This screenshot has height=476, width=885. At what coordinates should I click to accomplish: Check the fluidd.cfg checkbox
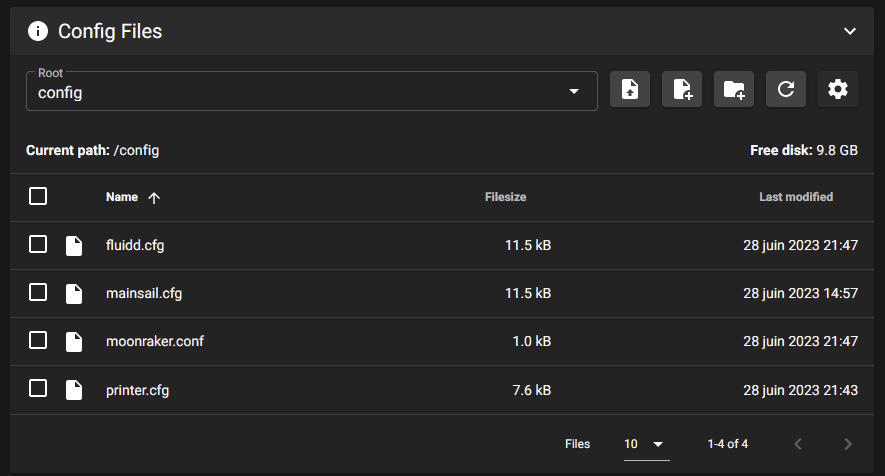point(38,245)
